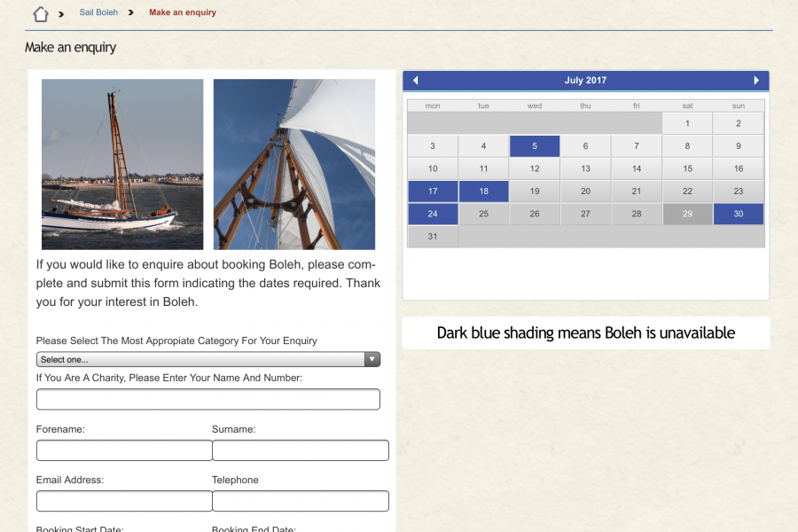Go to the home page icon
798x532 pixels.
41,14
